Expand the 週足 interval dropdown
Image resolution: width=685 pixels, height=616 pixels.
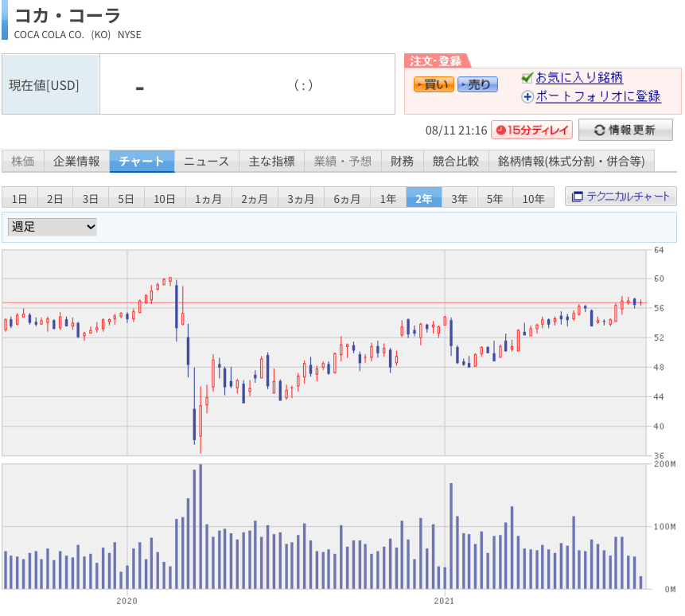[53, 227]
